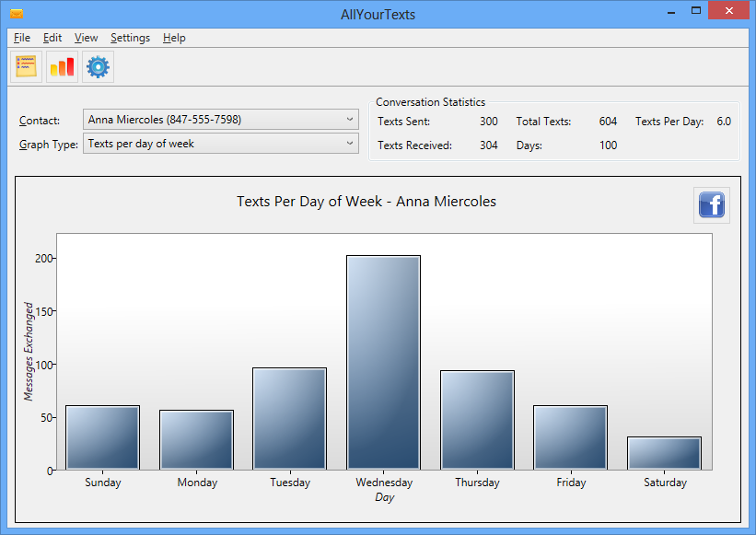Click the Texts Per Day value 6.0
The width and height of the screenshot is (756, 535).
[x=724, y=122]
